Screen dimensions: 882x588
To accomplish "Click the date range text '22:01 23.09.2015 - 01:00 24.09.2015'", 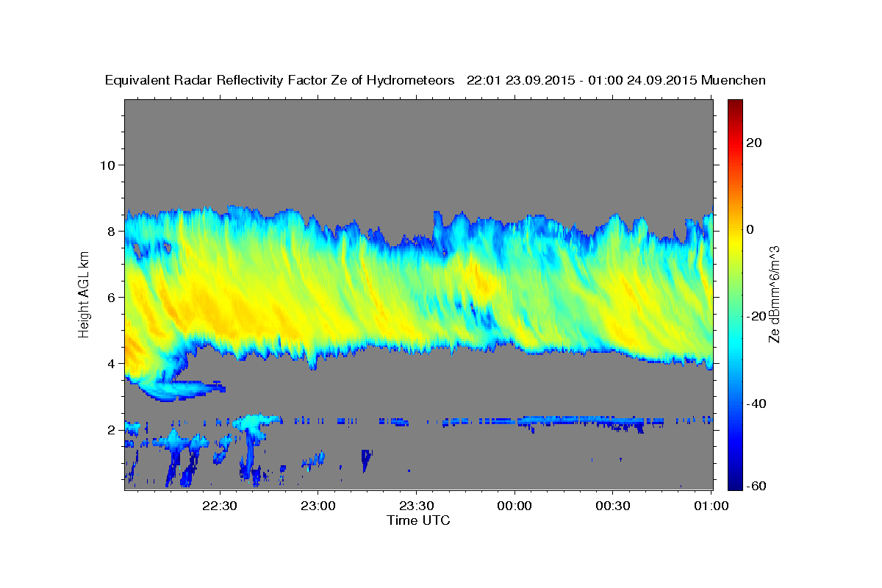I will point(581,80).
